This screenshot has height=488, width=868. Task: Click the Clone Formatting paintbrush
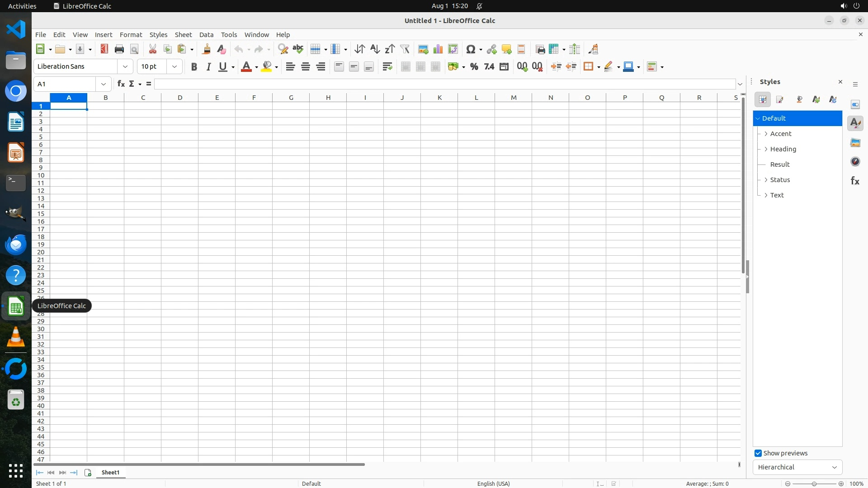click(x=207, y=49)
